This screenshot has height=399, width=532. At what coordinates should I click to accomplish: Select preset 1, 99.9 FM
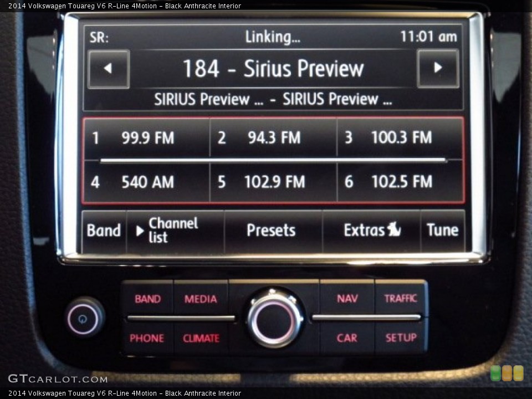click(x=146, y=138)
